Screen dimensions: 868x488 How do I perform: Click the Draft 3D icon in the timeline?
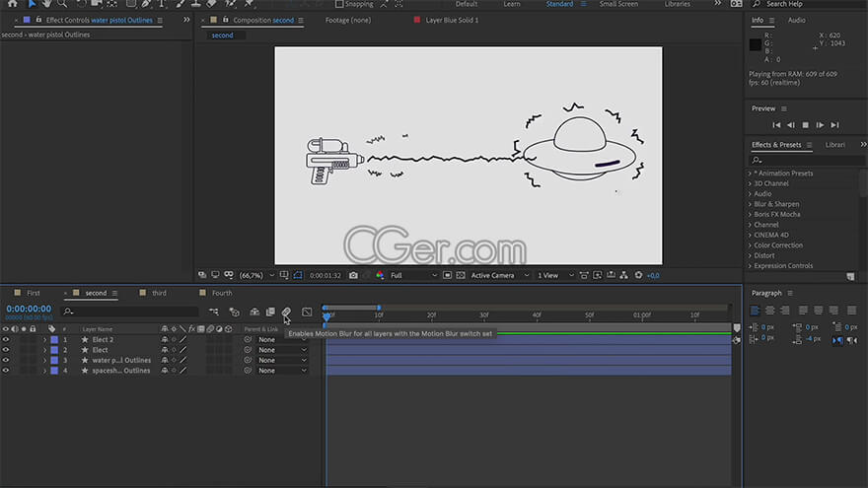coord(234,313)
